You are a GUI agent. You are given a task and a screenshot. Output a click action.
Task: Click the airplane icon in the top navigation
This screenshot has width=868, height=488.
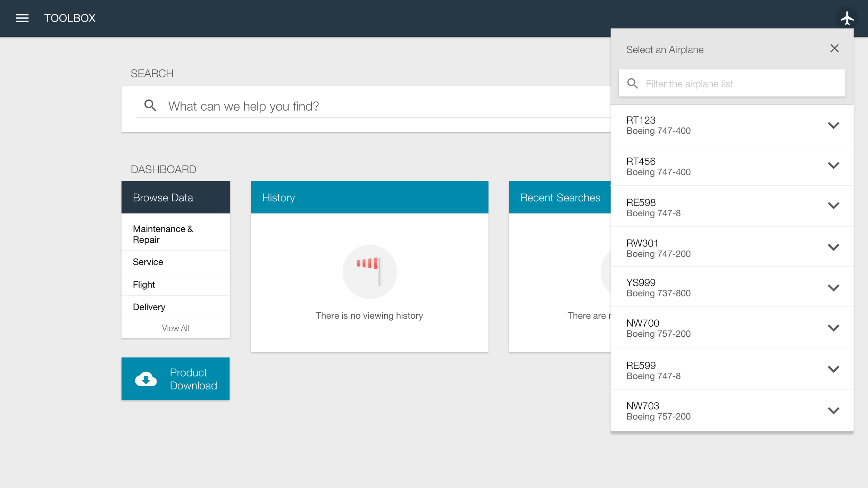pos(846,17)
